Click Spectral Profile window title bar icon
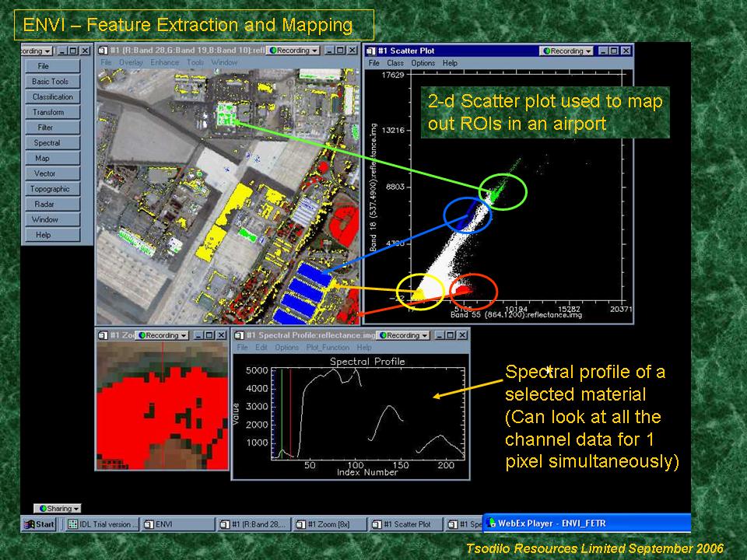Screen dimensions: 747x560 [239, 335]
